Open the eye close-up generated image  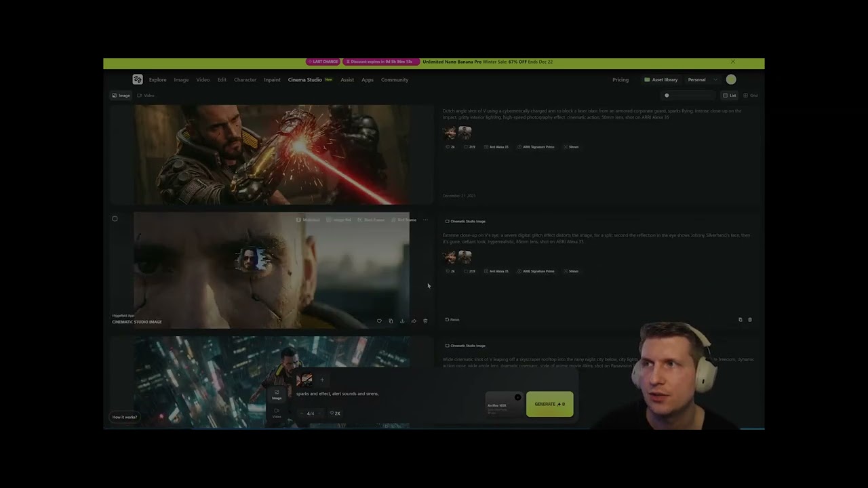pyautogui.click(x=271, y=270)
